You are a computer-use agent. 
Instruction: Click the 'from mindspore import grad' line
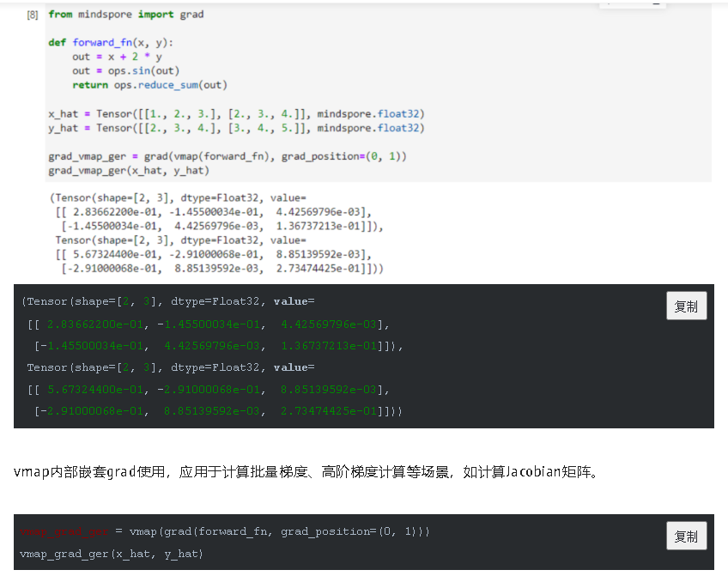[x=126, y=15]
